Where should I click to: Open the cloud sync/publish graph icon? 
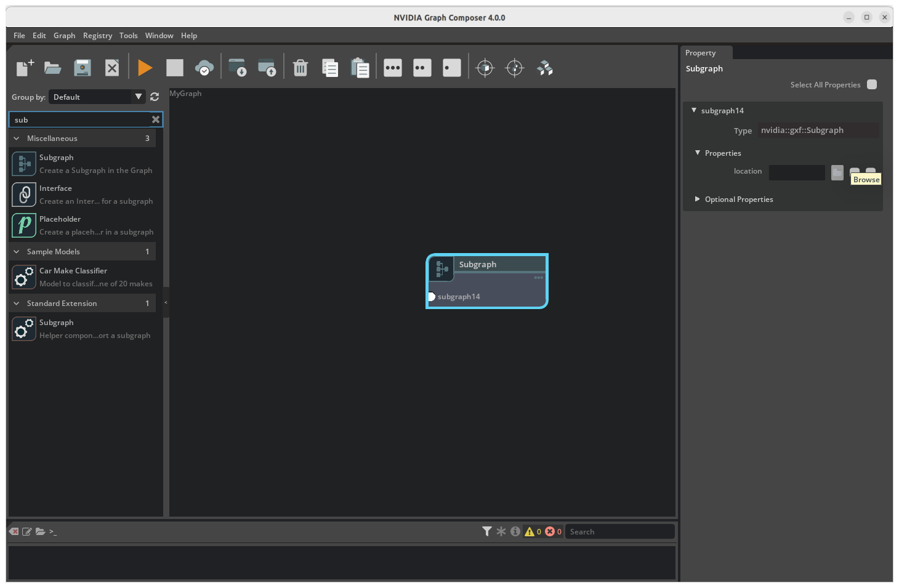click(204, 68)
